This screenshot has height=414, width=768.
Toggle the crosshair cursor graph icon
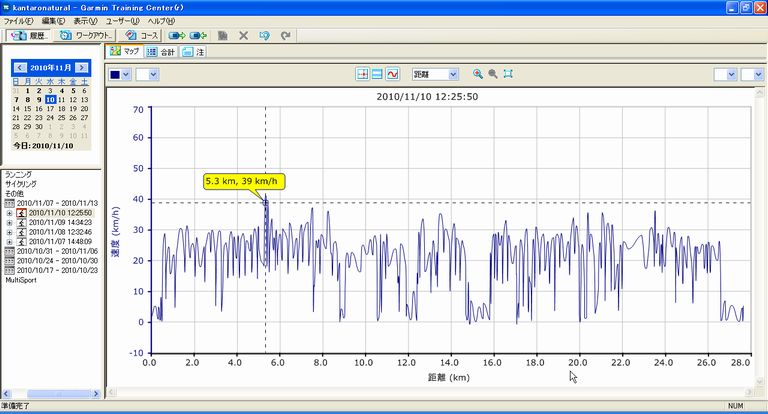point(362,74)
